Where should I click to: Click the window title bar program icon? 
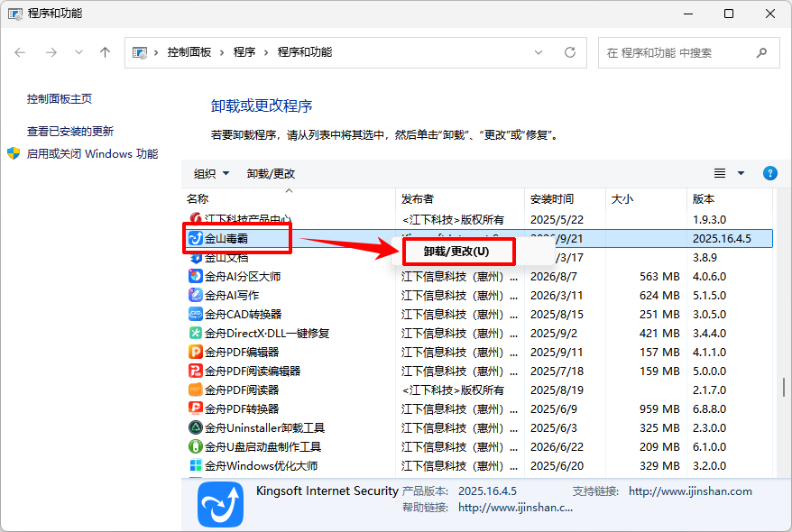pyautogui.click(x=15, y=14)
